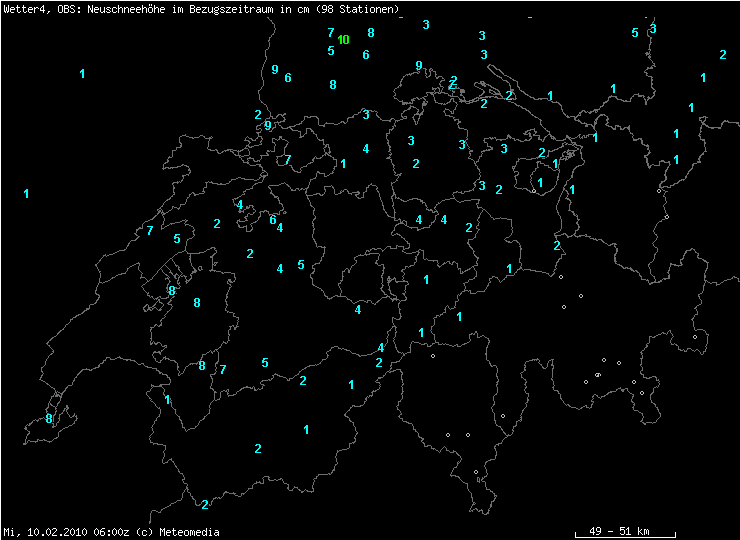Select station value 1 inside the small Appenzell enclave

[540, 183]
